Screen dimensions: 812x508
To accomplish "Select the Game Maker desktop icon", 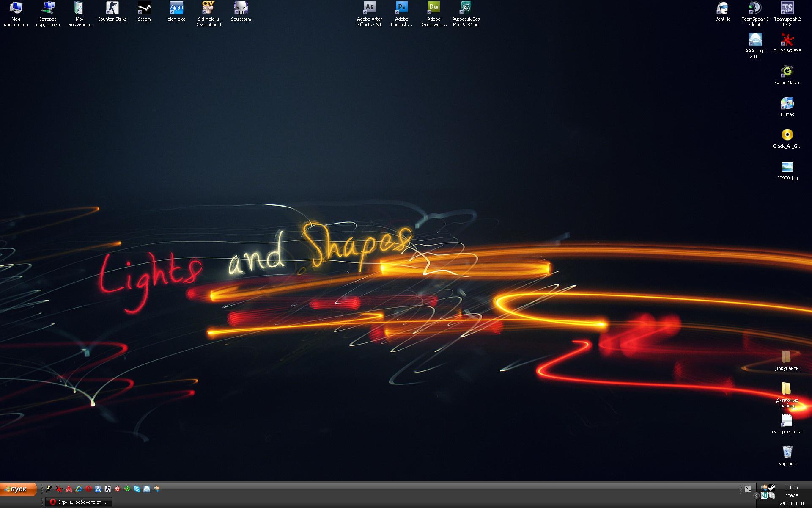I will 787,72.
